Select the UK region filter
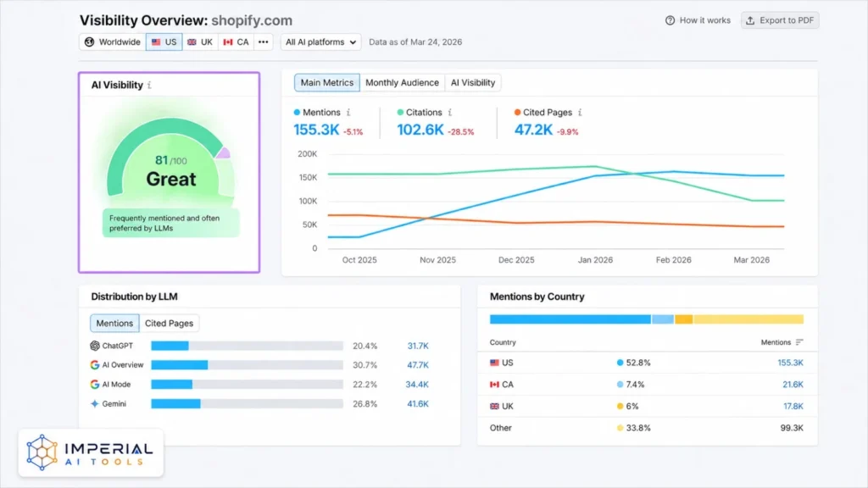 click(x=200, y=42)
